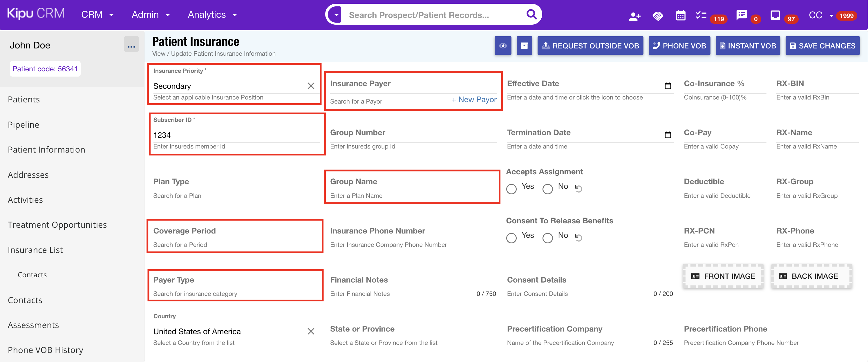The width and height of the screenshot is (868, 362).
Task: Open Phone VOB History sidebar item
Action: click(x=45, y=350)
